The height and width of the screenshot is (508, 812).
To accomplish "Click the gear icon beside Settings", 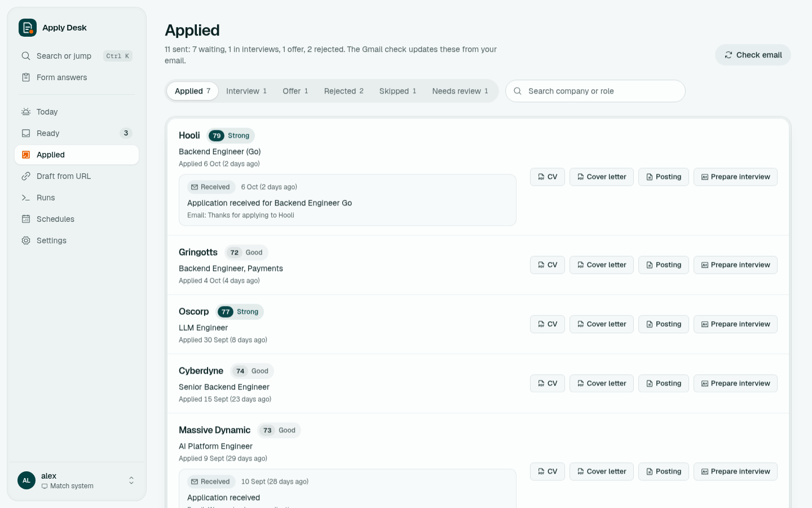I will (26, 240).
